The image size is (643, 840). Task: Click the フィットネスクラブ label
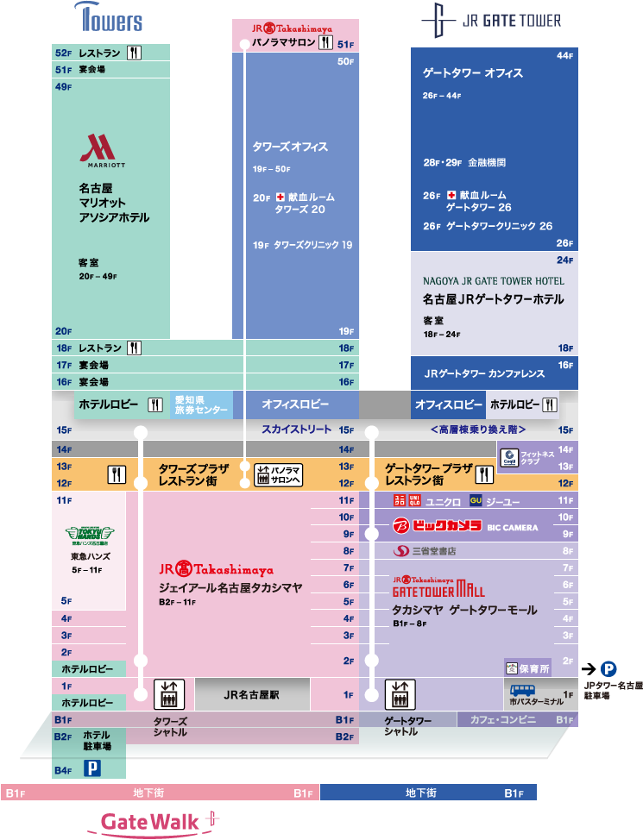click(x=538, y=457)
